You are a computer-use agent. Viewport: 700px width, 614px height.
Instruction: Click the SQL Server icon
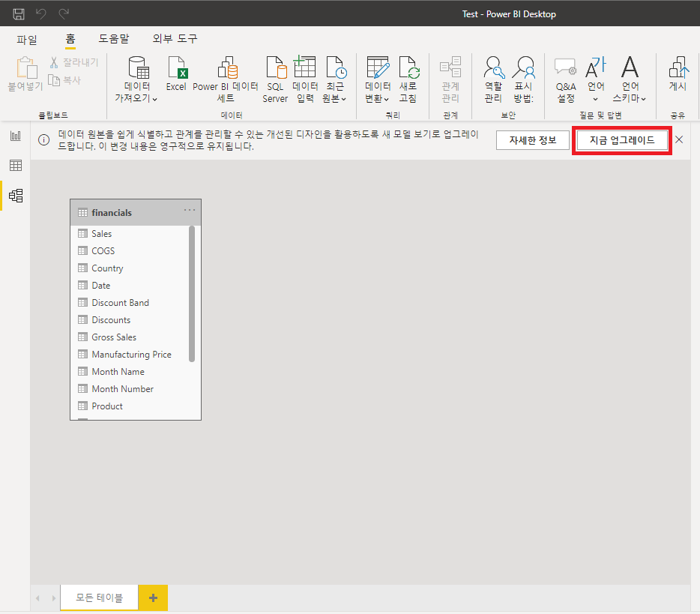tap(276, 67)
